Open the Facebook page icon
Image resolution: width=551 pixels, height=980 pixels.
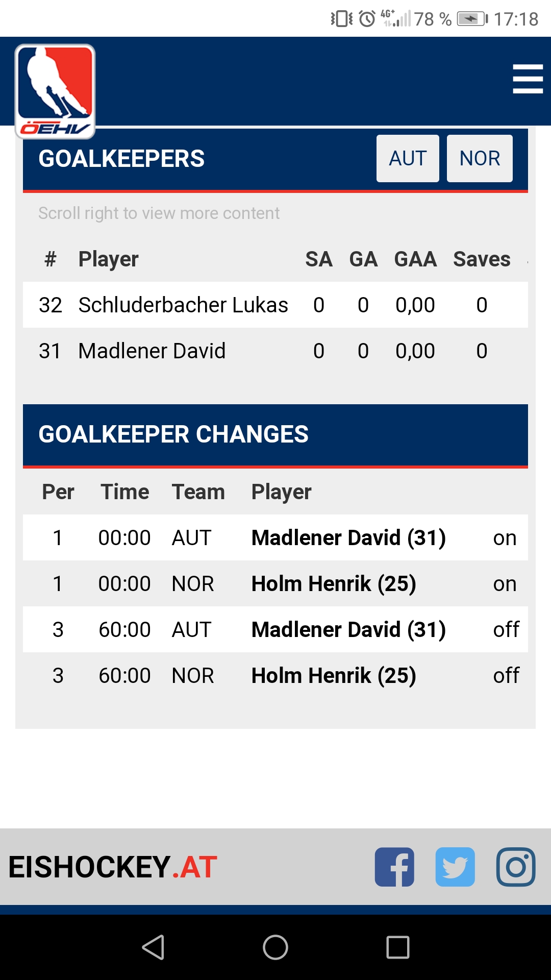(x=394, y=867)
